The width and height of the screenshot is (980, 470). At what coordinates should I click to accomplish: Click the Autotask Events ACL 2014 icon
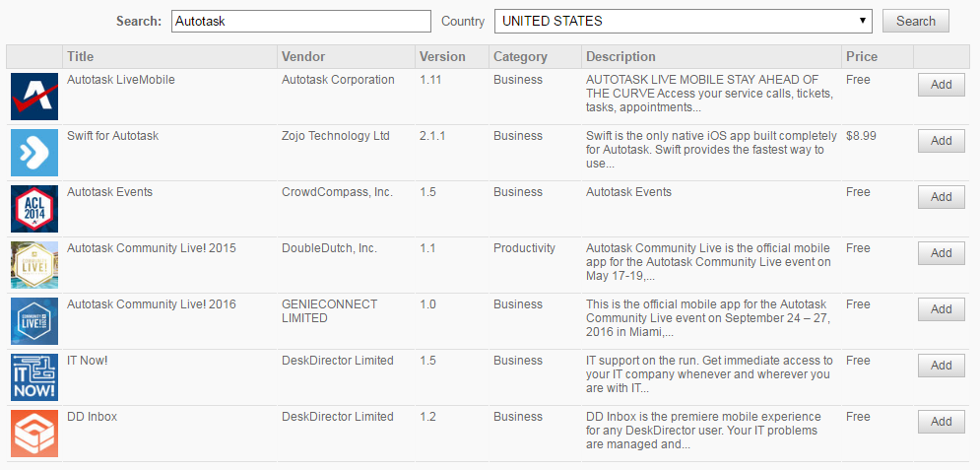(34, 209)
